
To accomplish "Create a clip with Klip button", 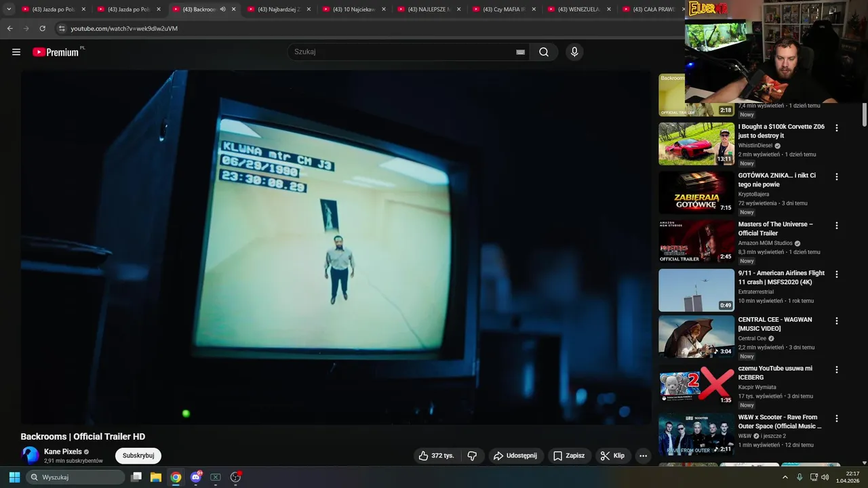I will (x=612, y=455).
